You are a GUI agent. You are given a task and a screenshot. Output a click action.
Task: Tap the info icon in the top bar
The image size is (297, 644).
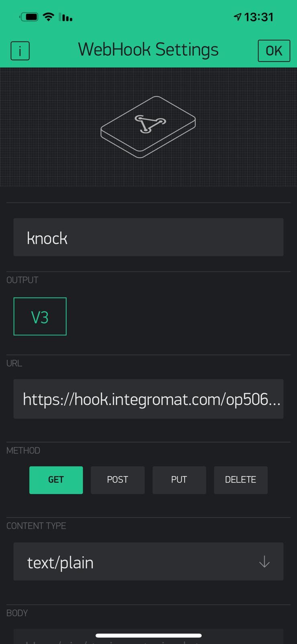[20, 51]
